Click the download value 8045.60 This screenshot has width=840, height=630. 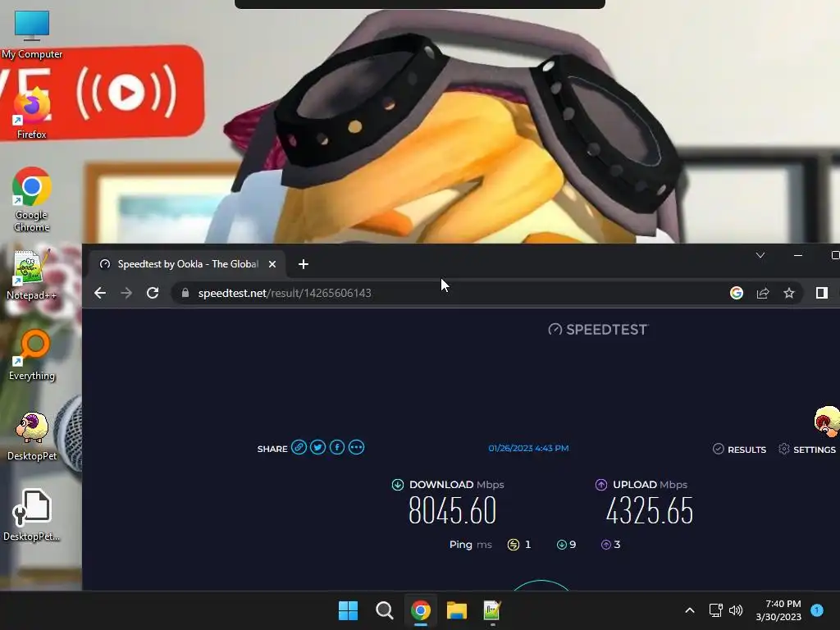click(x=452, y=510)
